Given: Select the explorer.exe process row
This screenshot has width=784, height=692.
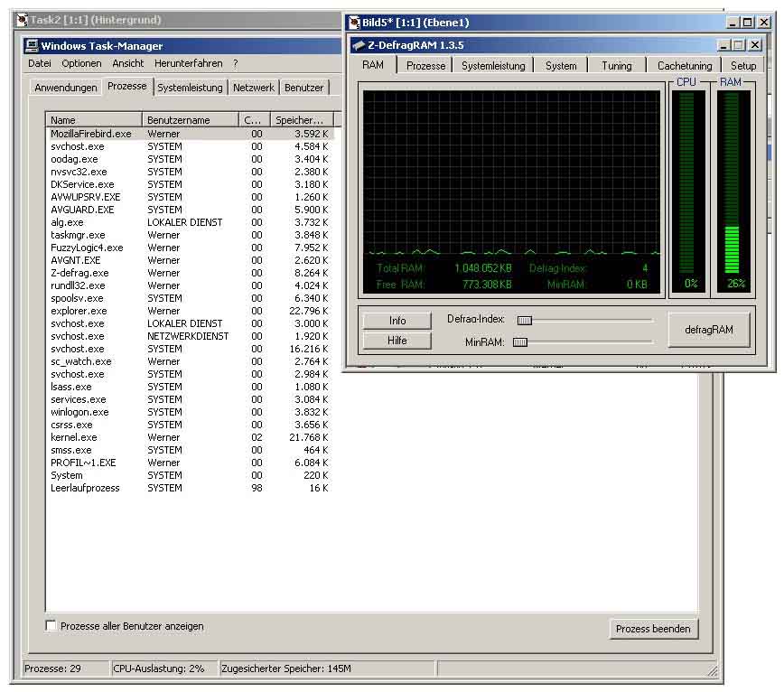Looking at the screenshot, I should click(78, 311).
